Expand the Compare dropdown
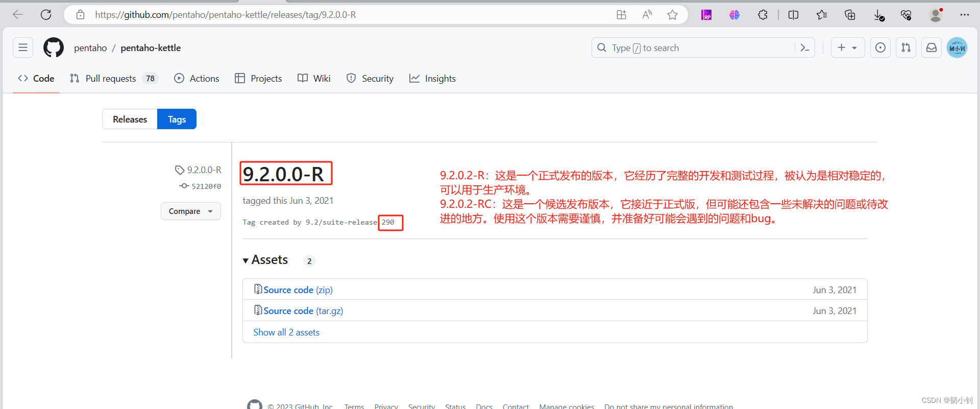The width and height of the screenshot is (980, 409). tap(191, 211)
